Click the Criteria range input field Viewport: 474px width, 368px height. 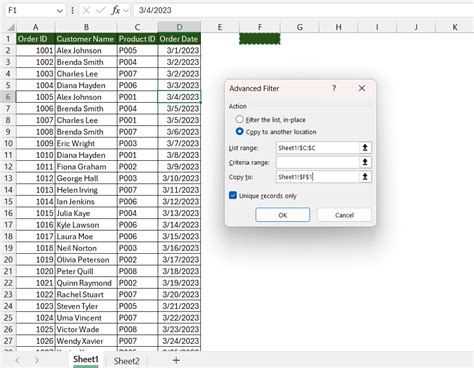[318, 162]
